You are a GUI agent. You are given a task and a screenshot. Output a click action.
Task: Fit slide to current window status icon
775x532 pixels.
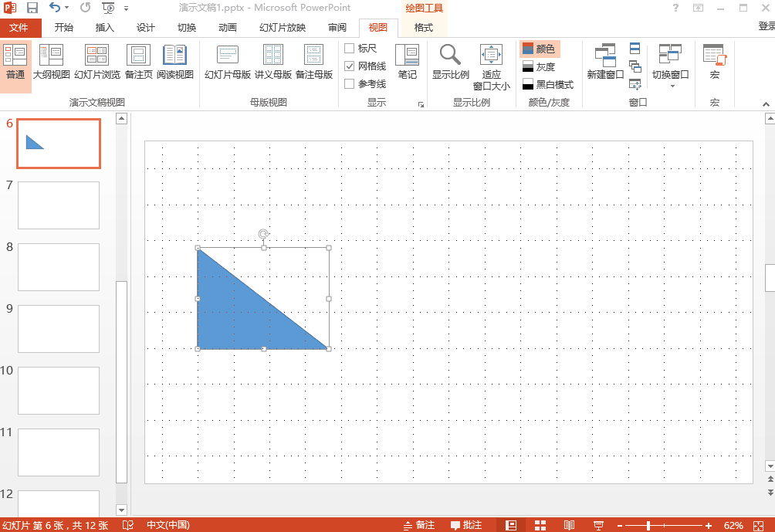tap(759, 526)
